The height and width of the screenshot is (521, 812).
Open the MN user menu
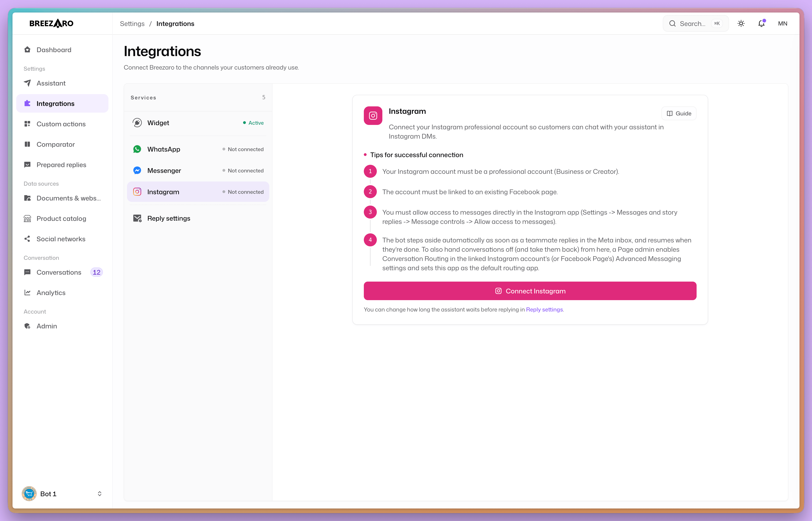tap(782, 23)
